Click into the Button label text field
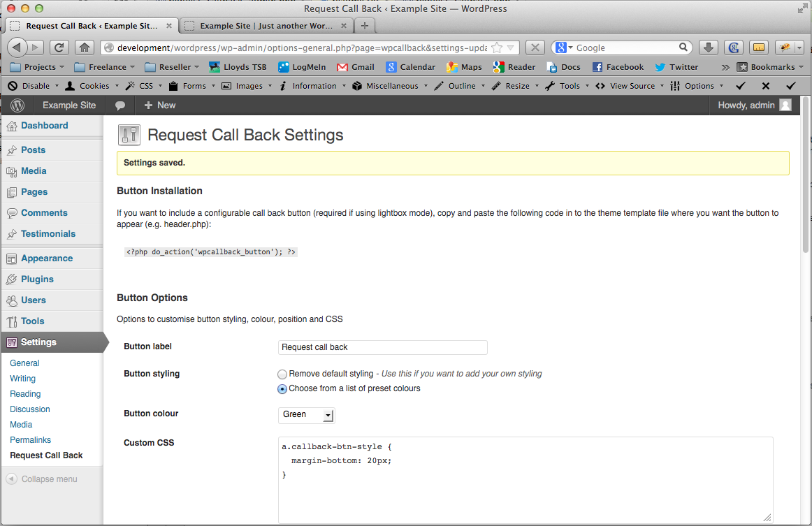 point(383,347)
